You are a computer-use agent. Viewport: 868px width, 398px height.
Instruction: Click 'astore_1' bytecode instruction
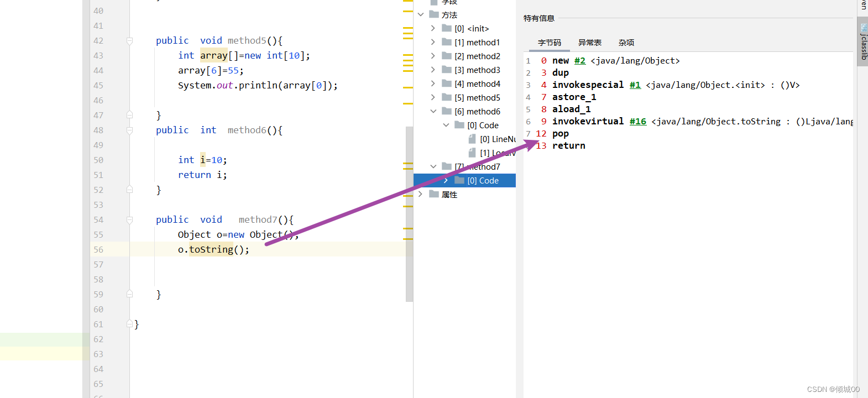click(574, 97)
